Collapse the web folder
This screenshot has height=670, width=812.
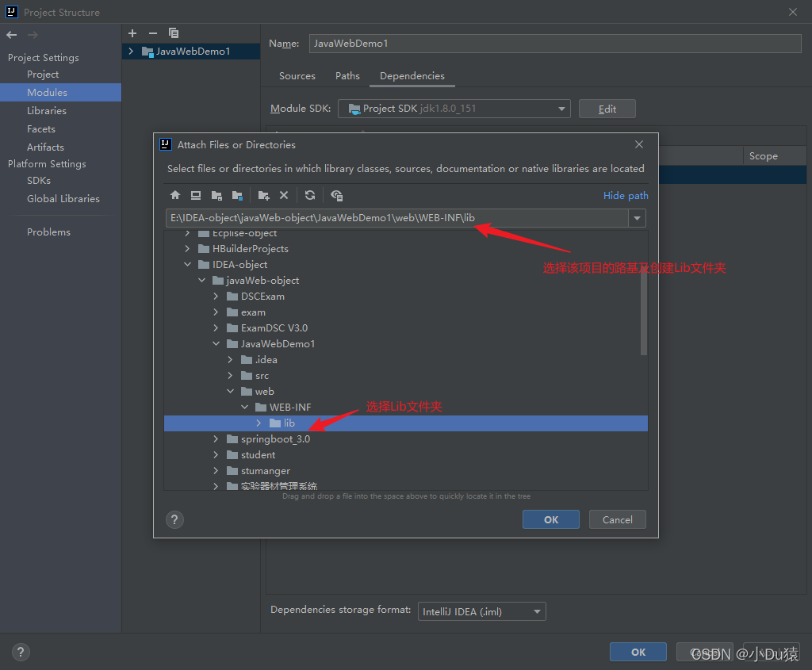pyautogui.click(x=230, y=392)
